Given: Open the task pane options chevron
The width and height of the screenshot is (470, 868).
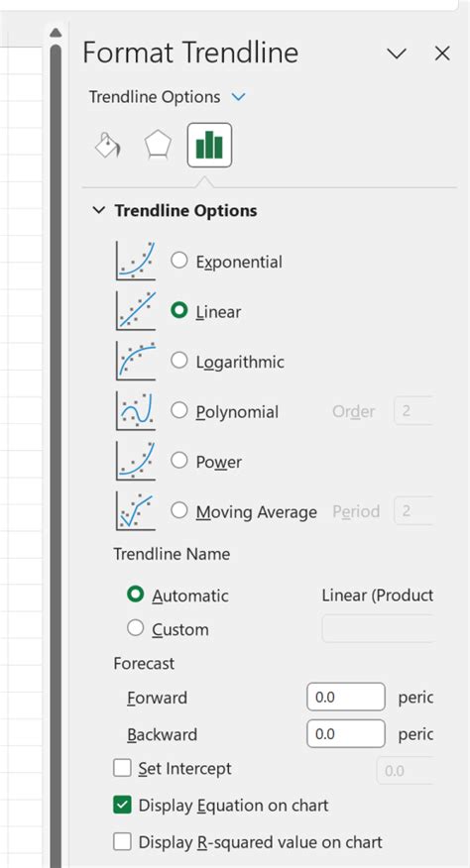Looking at the screenshot, I should click(397, 54).
